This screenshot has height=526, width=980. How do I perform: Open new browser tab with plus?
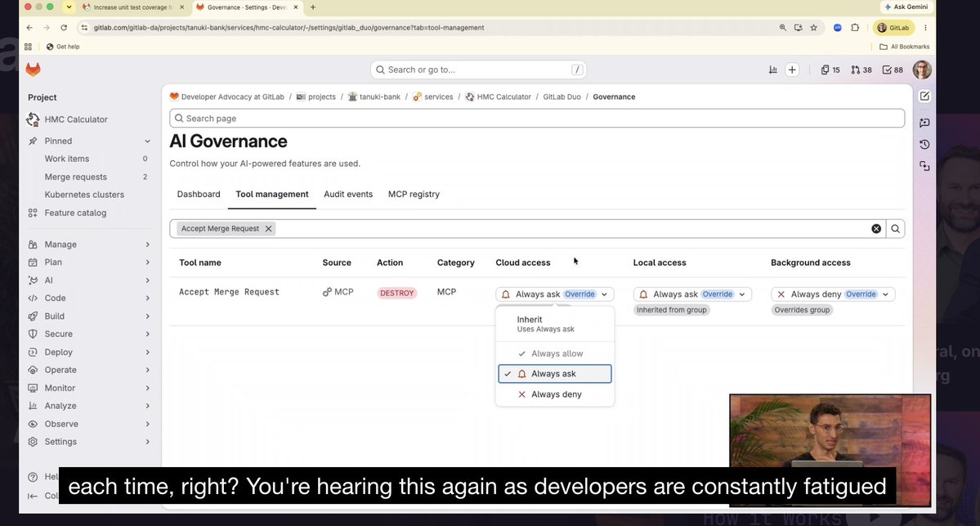[x=312, y=7]
